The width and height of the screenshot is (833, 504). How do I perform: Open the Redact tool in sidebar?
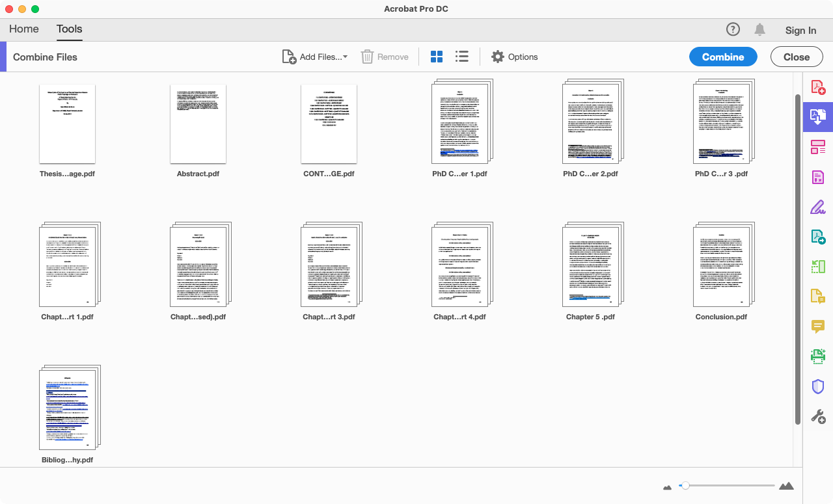tap(818, 177)
